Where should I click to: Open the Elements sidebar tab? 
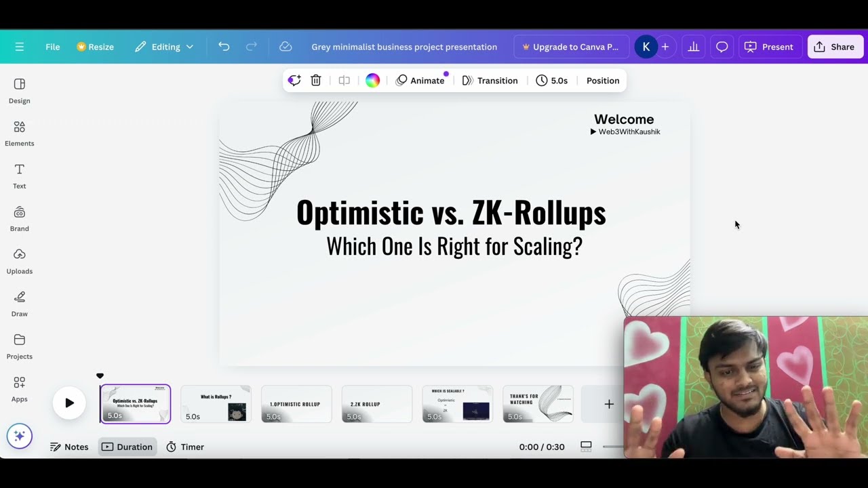[x=20, y=134]
